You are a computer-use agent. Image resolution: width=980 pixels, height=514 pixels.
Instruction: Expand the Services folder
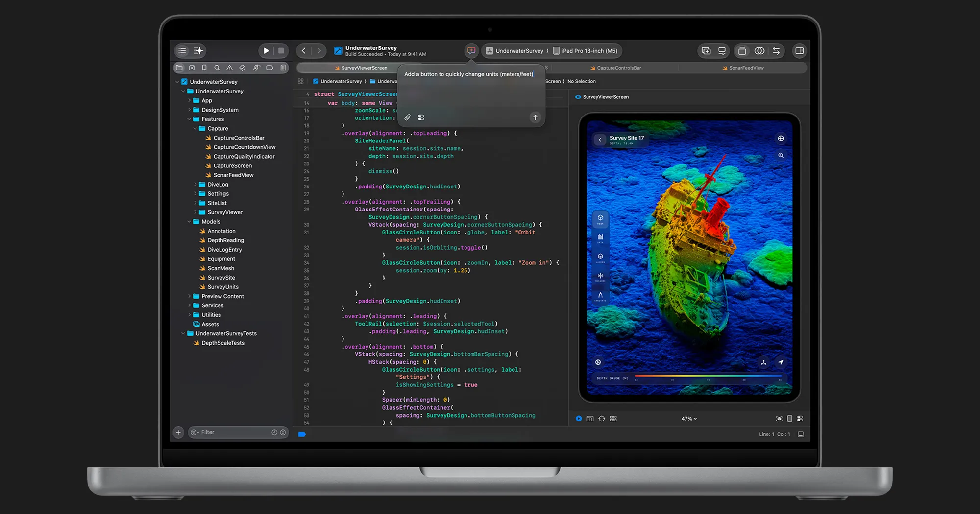189,305
